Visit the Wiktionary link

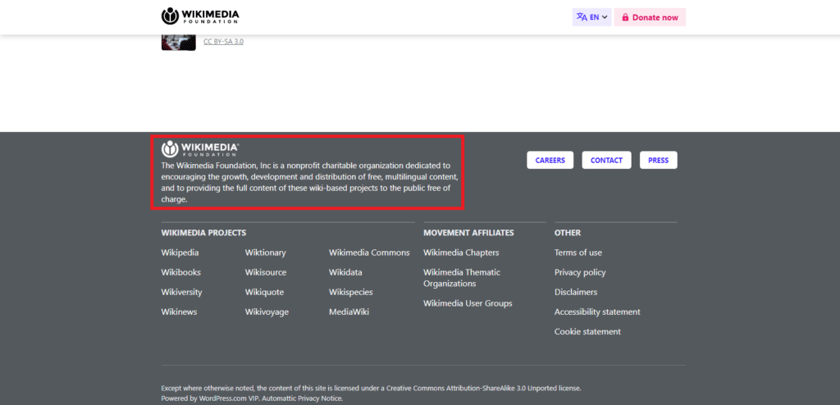pos(266,253)
